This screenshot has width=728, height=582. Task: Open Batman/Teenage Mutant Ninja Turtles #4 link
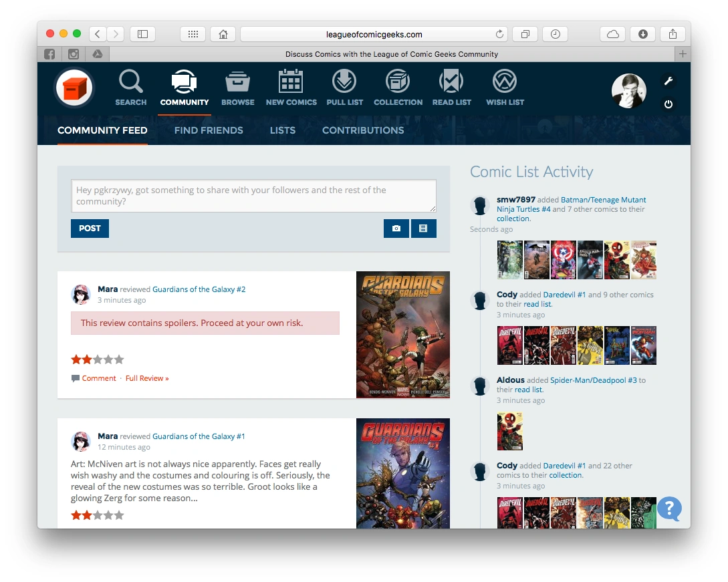(x=571, y=204)
